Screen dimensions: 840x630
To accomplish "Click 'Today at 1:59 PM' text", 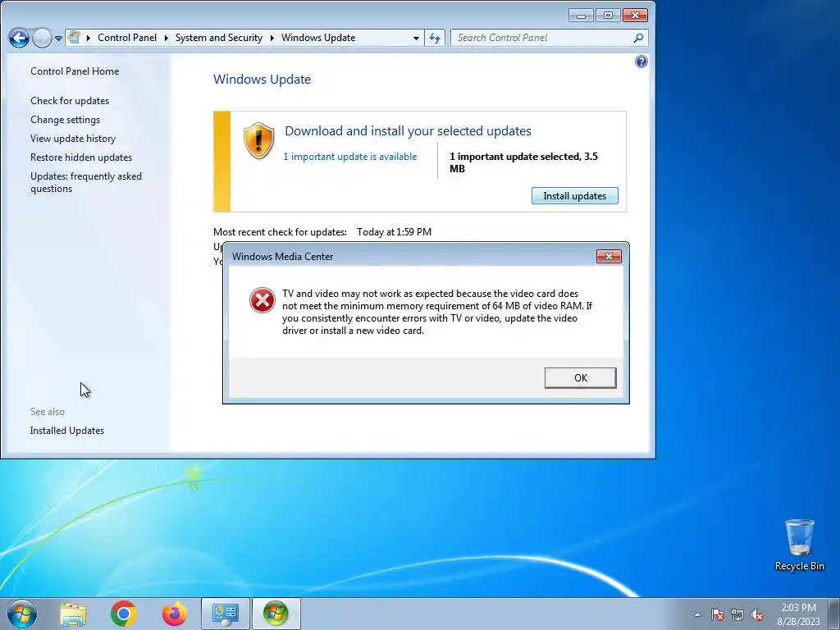I will (395, 232).
